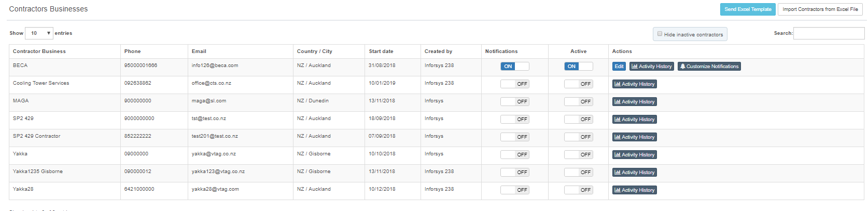Turn off Notifications toggle for BECA
Image resolution: width=868 pixels, height=211 pixels.
tap(514, 67)
